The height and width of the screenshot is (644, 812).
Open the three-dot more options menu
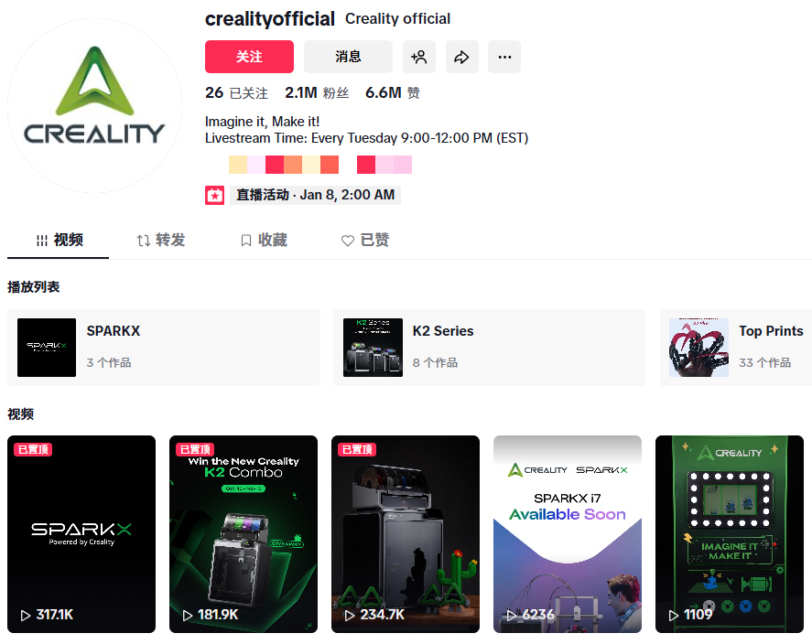504,57
